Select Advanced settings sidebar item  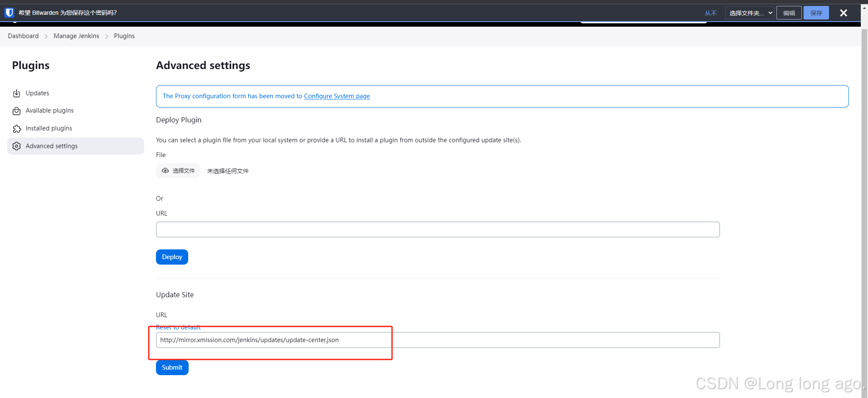pyautogui.click(x=75, y=146)
